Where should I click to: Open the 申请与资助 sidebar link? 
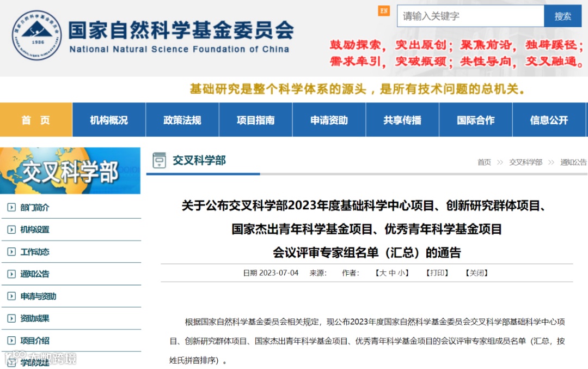coord(38,296)
